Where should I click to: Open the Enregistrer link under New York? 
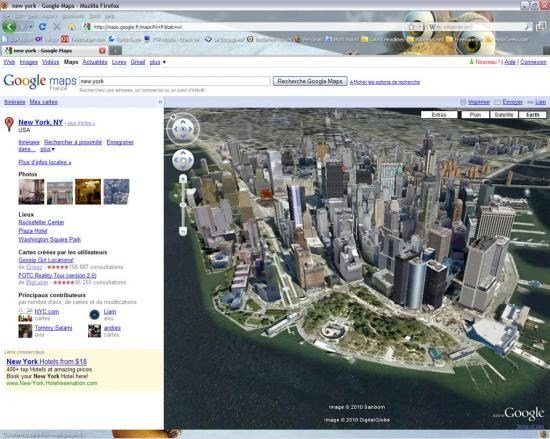120,142
